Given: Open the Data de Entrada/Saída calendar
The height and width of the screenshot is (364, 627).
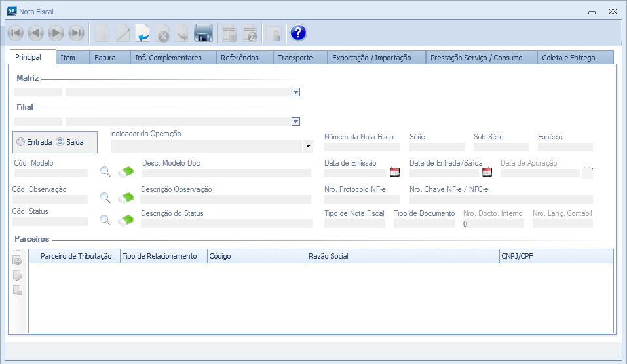Looking at the screenshot, I should (487, 172).
